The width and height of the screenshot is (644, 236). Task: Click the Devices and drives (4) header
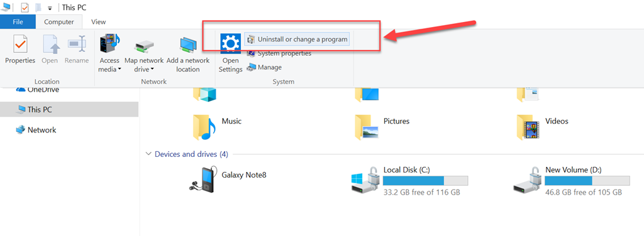[x=191, y=154]
